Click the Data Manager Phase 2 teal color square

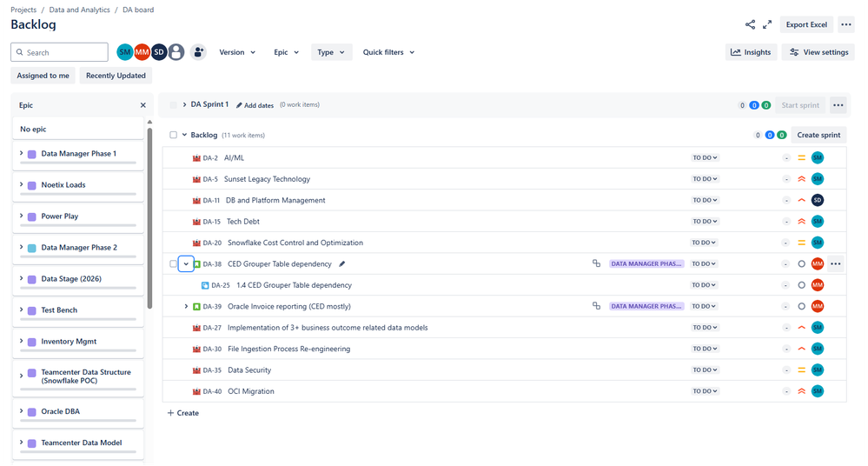[31, 248]
